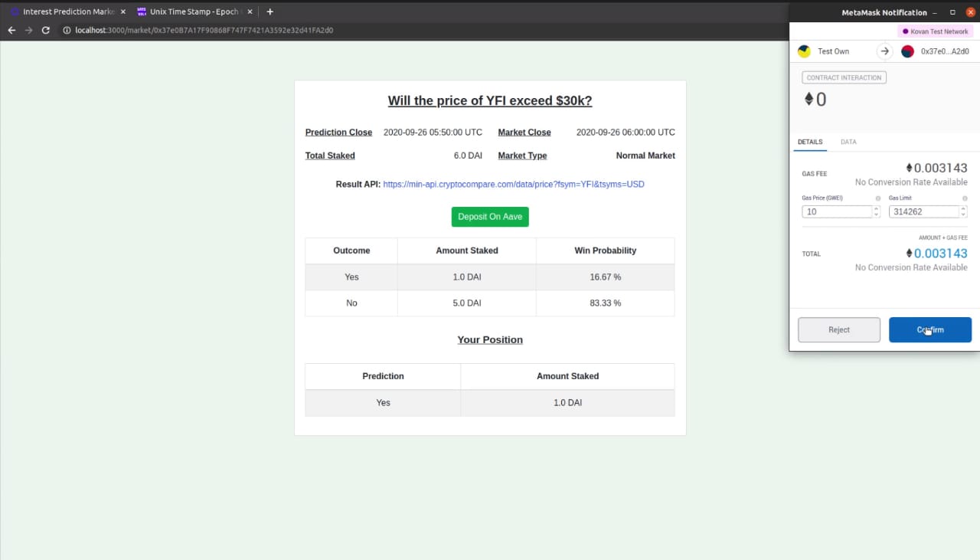The image size is (980, 560).
Task: Click the Yes outcome row cell
Action: [351, 277]
